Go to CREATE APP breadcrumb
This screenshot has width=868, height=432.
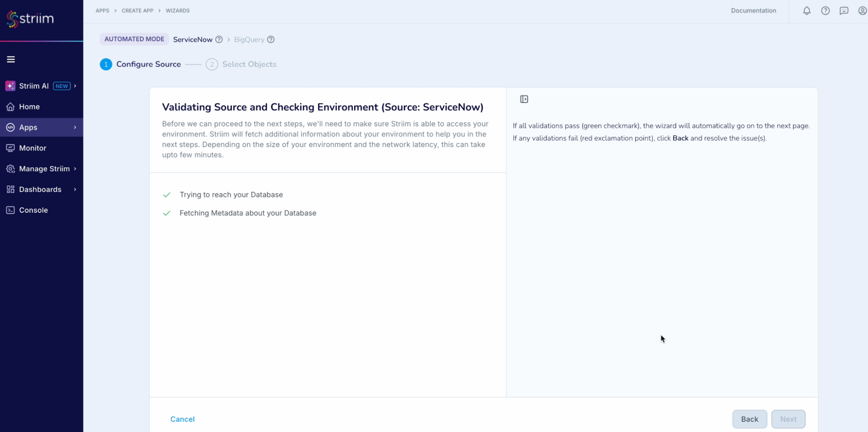point(137,11)
